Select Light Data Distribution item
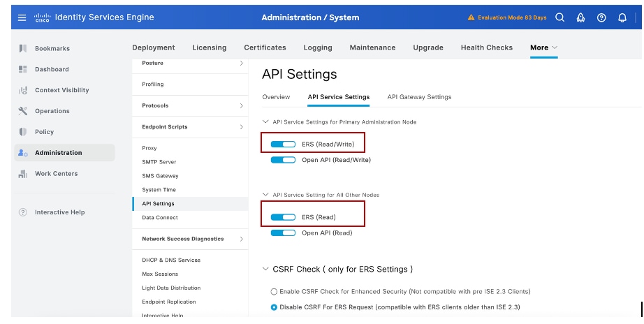Viewport: 644px width, 324px height. [171, 288]
